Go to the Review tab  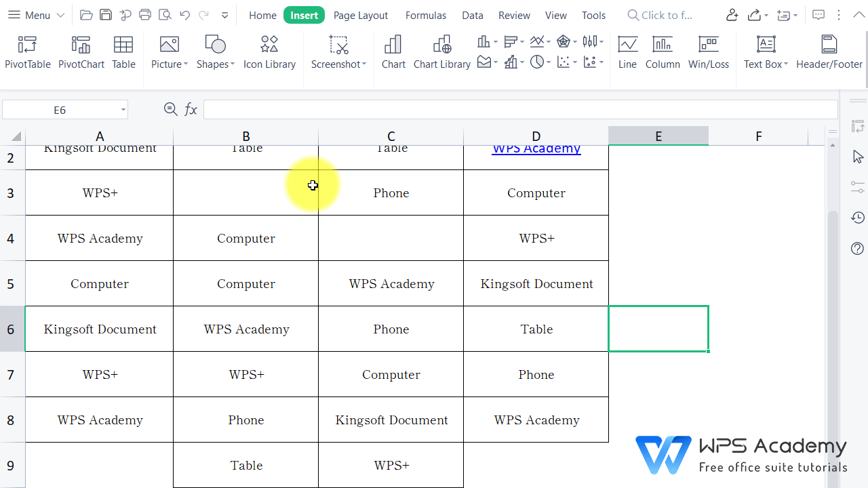pos(514,15)
